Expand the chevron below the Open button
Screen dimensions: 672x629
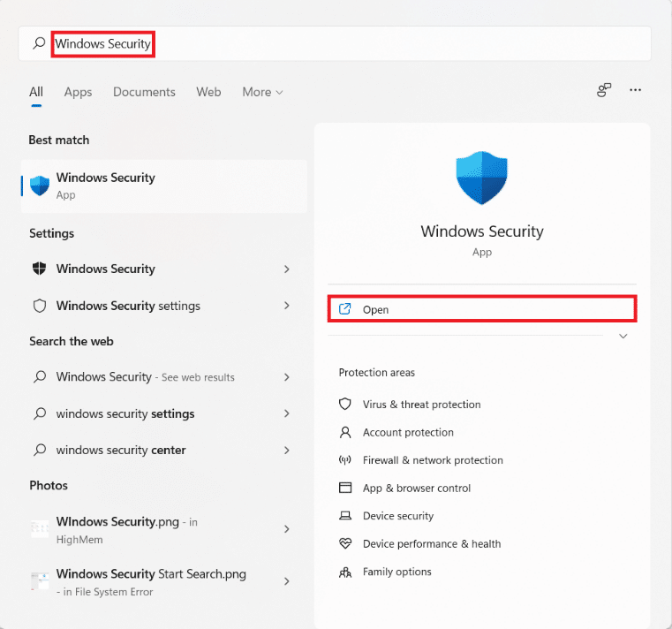623,337
